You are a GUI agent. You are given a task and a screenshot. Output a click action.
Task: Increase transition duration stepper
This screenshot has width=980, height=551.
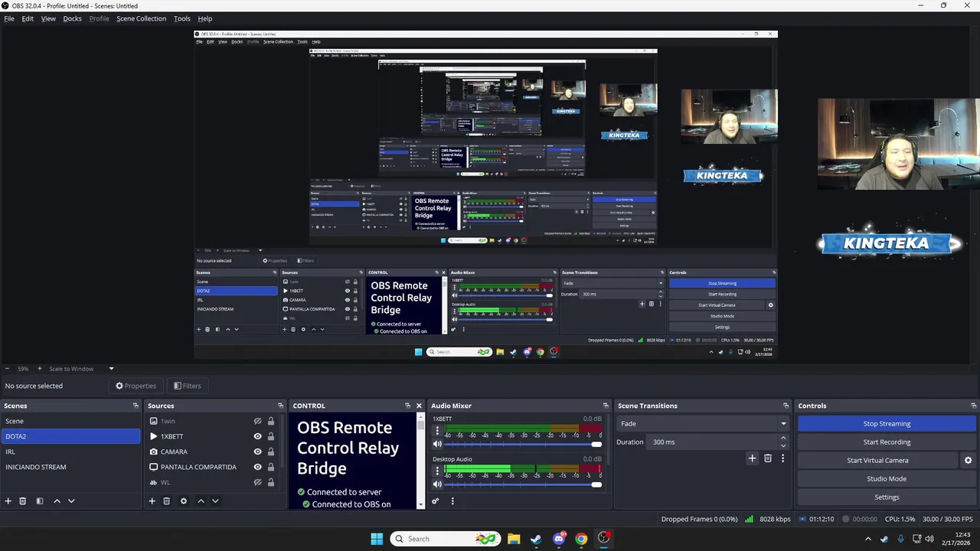tap(782, 438)
